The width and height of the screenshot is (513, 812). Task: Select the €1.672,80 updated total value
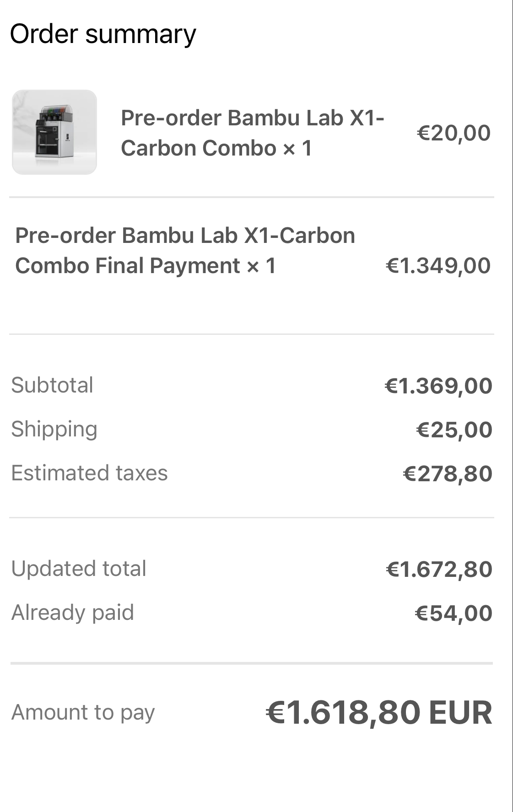439,569
